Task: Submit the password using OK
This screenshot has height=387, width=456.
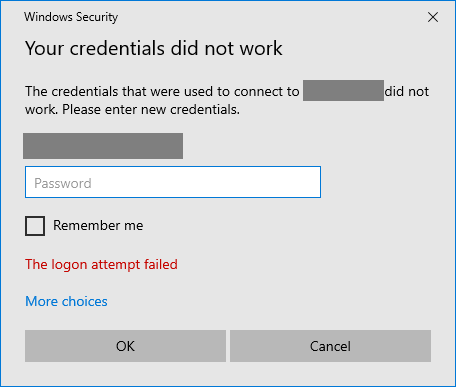Action: click(125, 346)
